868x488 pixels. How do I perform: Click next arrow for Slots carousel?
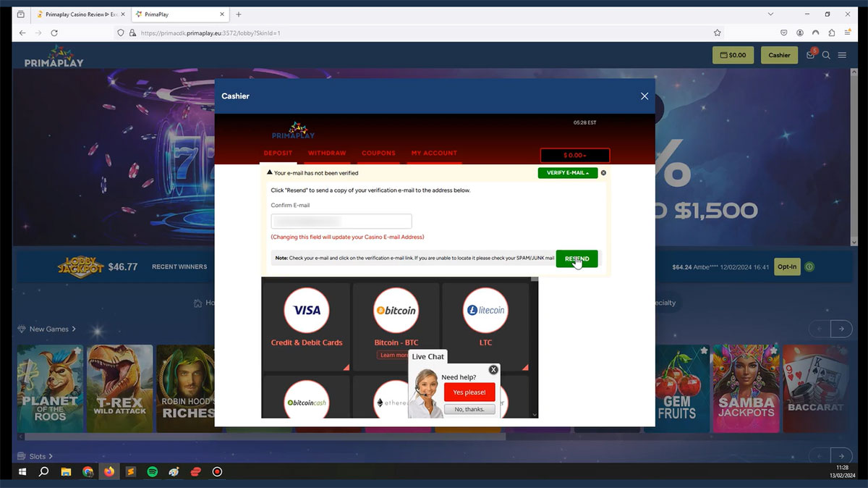[x=841, y=456]
